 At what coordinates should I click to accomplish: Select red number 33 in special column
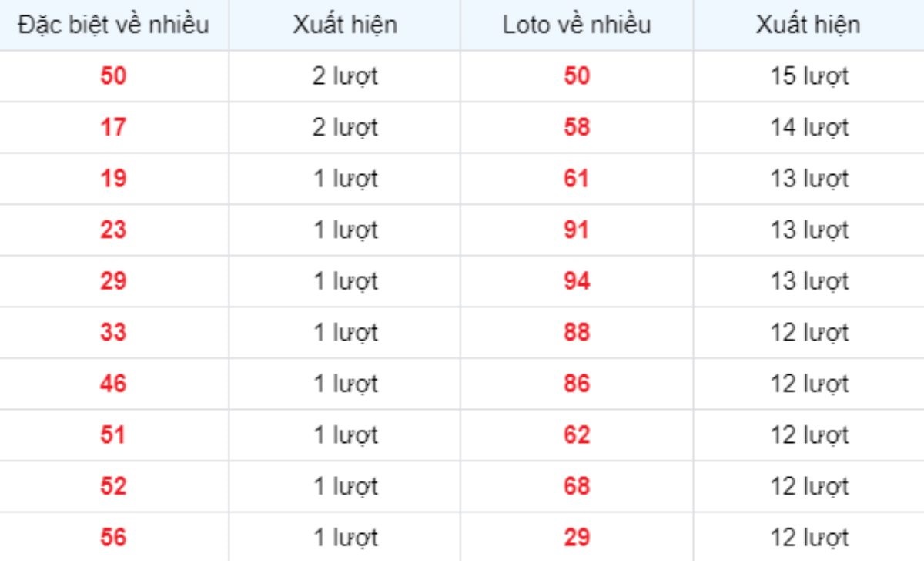(x=113, y=332)
